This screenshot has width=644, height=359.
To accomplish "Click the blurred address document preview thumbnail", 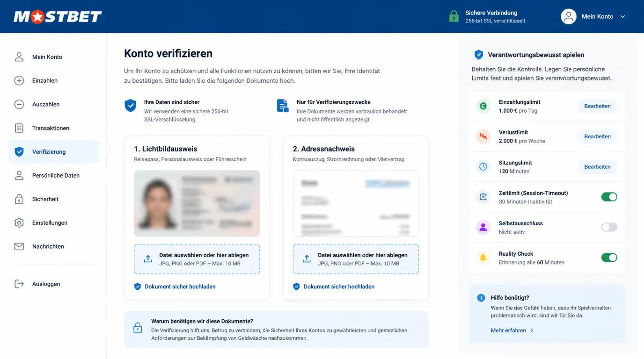I will pos(356,203).
